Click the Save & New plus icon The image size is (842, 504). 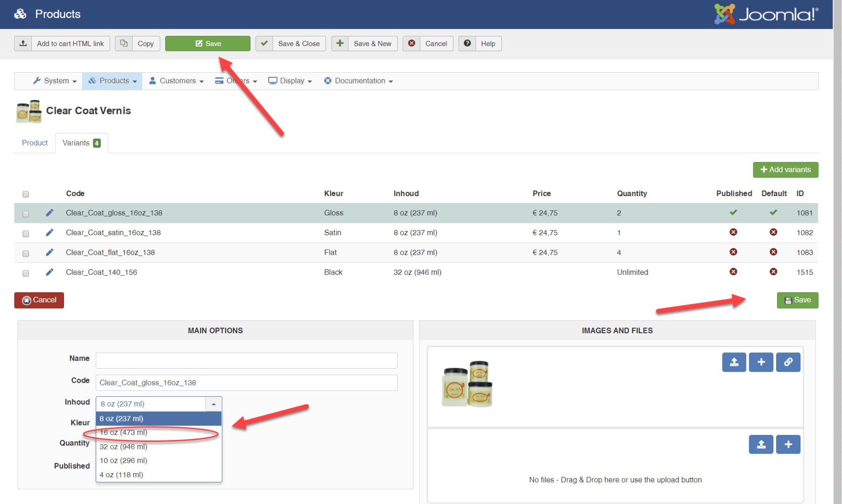[340, 43]
